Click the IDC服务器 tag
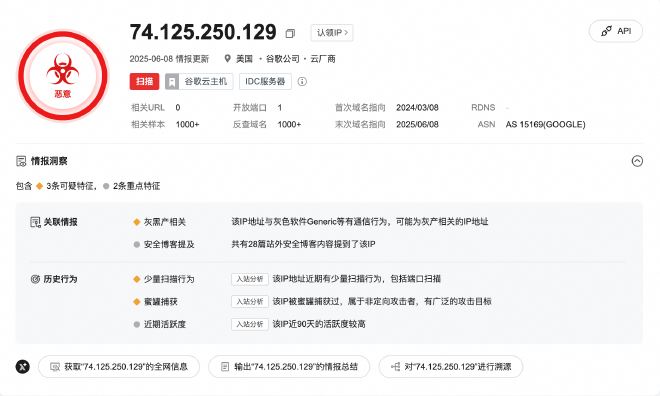Image resolution: width=660 pixels, height=396 pixels. 265,81
